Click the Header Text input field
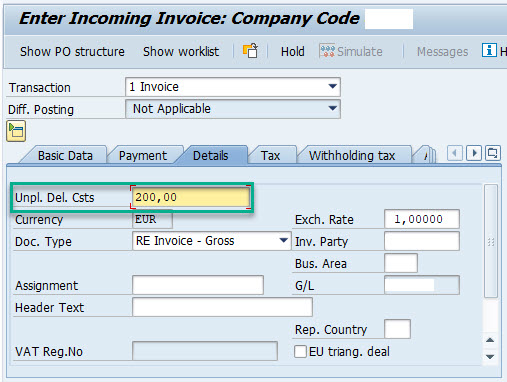The height and width of the screenshot is (382, 507). (222, 307)
